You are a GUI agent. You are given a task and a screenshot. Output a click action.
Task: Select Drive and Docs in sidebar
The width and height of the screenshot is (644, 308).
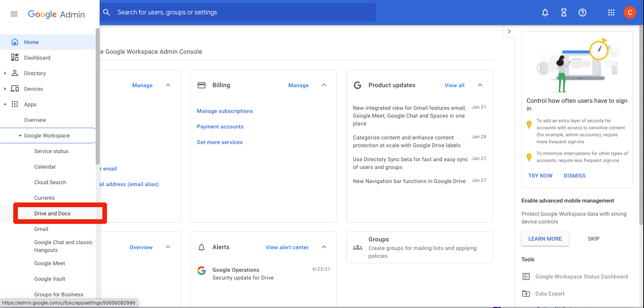click(53, 213)
